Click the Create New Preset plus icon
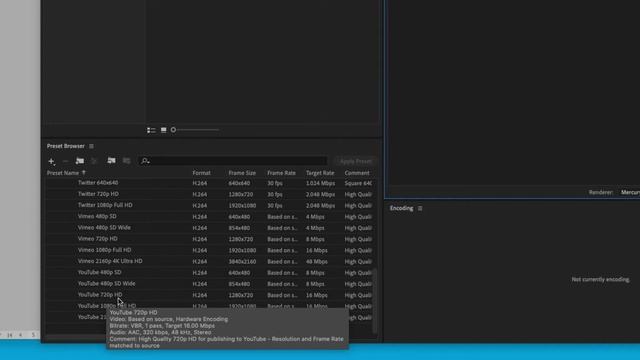 [52, 161]
